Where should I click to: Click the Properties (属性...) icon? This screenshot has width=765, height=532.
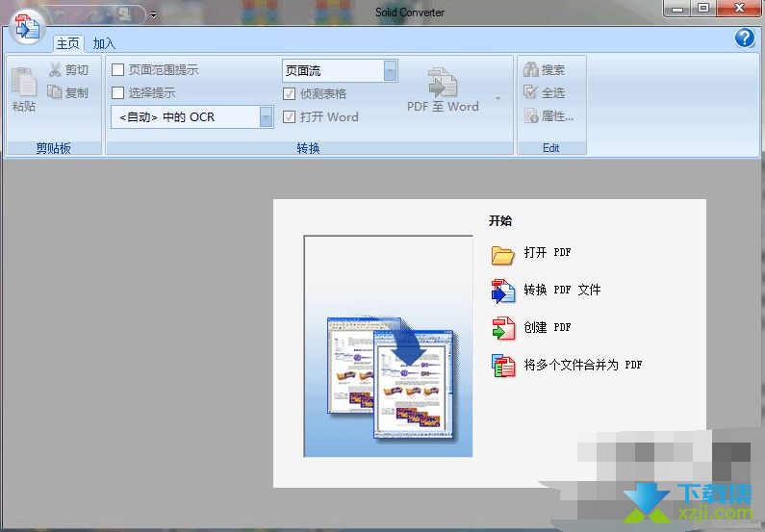coord(531,115)
